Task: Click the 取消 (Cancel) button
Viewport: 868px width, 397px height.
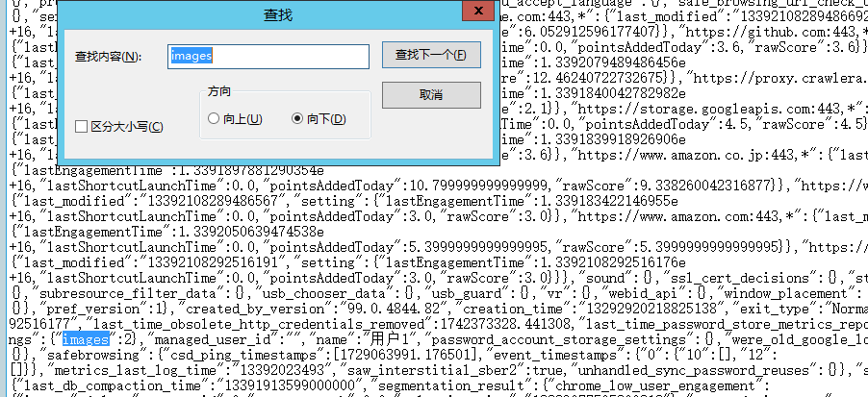Action: coord(431,95)
